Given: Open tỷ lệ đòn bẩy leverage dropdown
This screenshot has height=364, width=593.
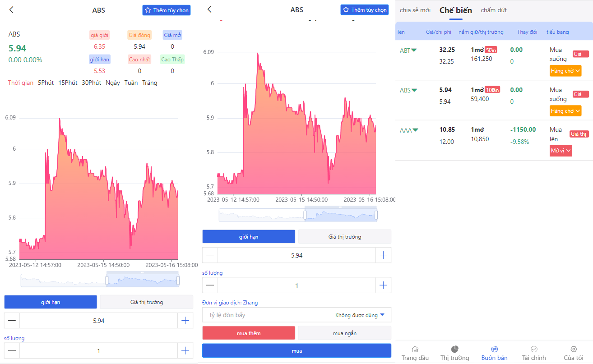Looking at the screenshot, I should pyautogui.click(x=296, y=315).
